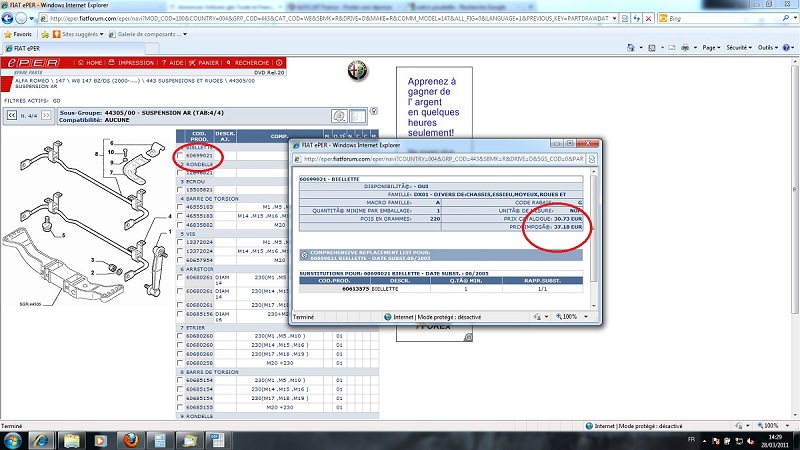Open Windows Media Player from taskbar
800x450 pixels.
pyautogui.click(x=101, y=440)
